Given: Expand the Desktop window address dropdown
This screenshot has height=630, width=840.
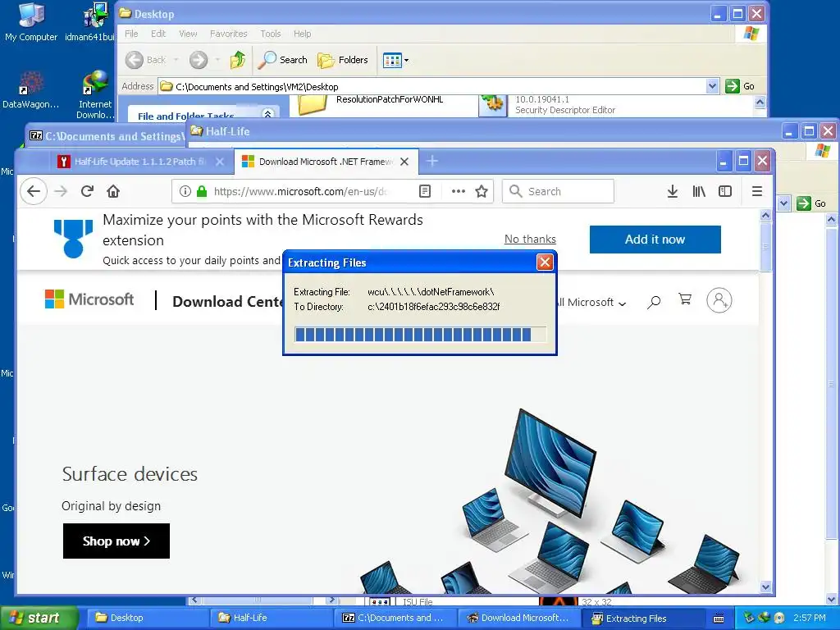Looking at the screenshot, I should [x=712, y=86].
